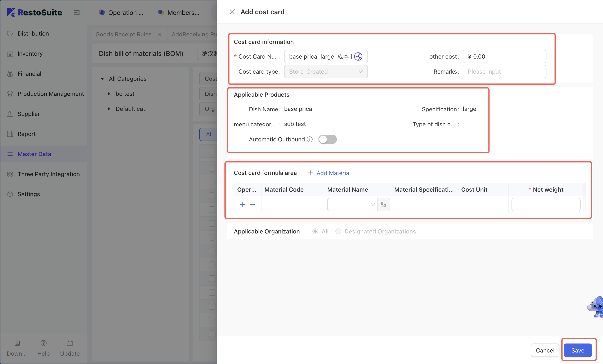This screenshot has height=364, width=603.
Task: Click the Automatic Outbound info icon
Action: coord(310,139)
